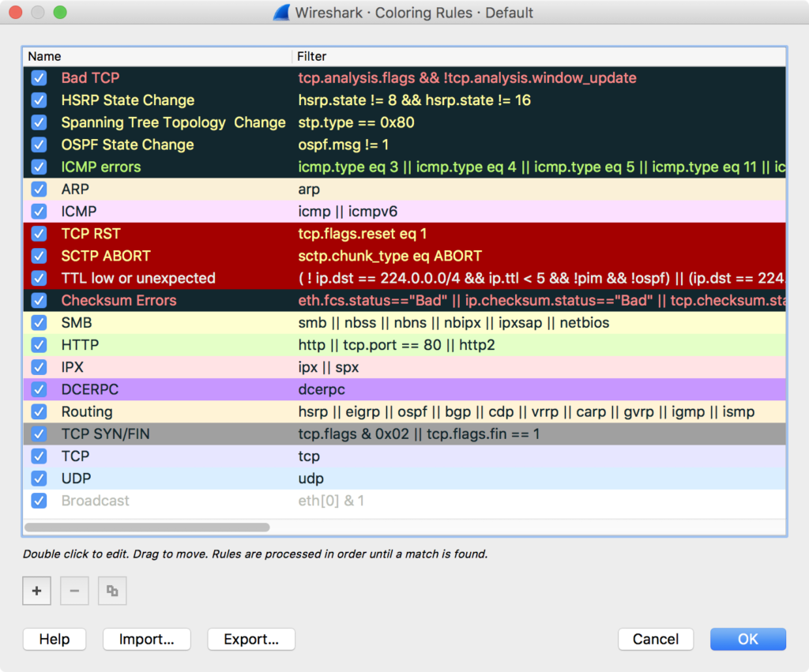
Task: Click the filter 'icmp || icmpv6'
Action: pos(348,212)
